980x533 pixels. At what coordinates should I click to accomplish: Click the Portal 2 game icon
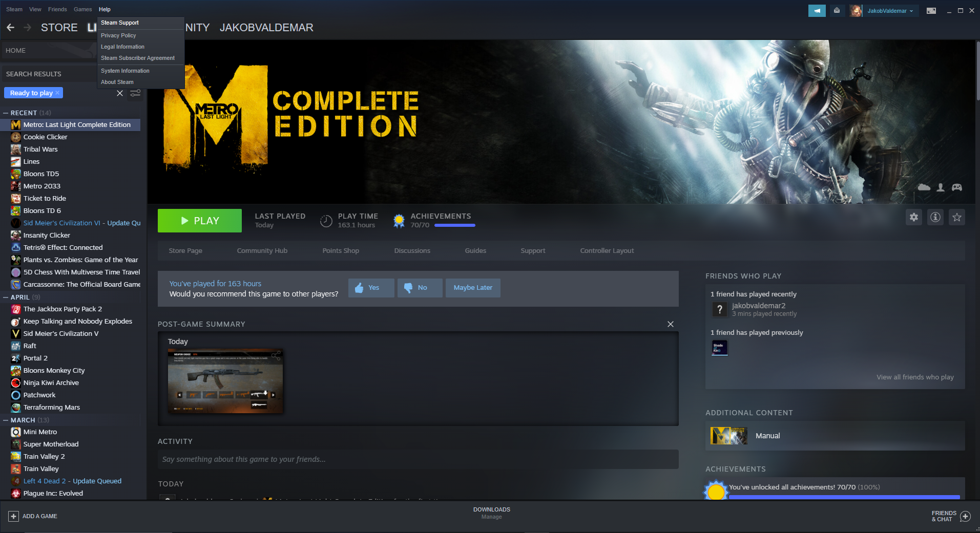16,358
